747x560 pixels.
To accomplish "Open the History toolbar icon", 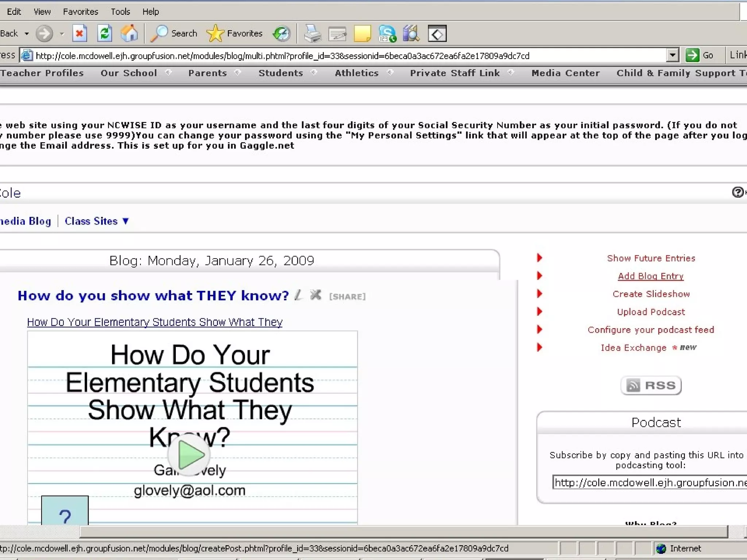I will tap(282, 34).
